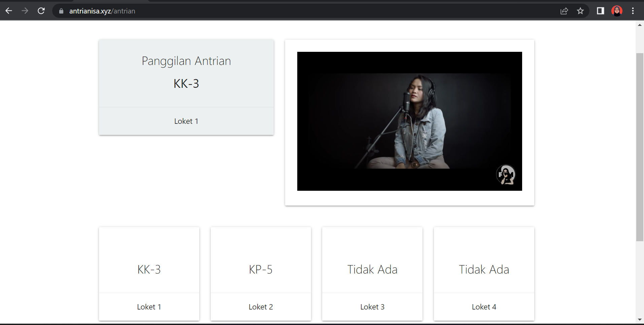The image size is (644, 325).
Task: Click the channel logo on video
Action: click(x=506, y=175)
